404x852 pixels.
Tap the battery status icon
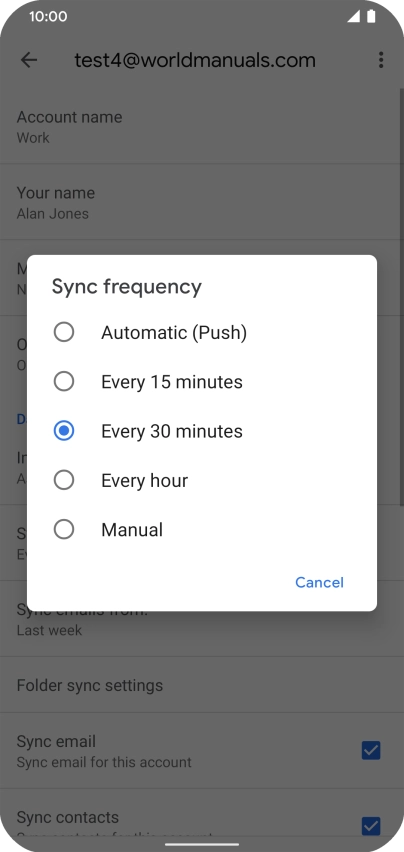[x=371, y=16]
